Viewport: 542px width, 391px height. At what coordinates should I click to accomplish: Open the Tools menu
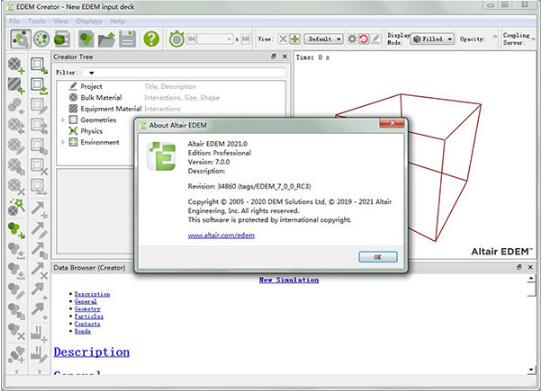click(36, 21)
